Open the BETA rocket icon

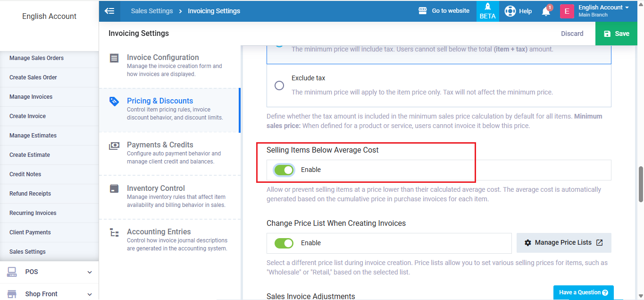[x=487, y=8]
